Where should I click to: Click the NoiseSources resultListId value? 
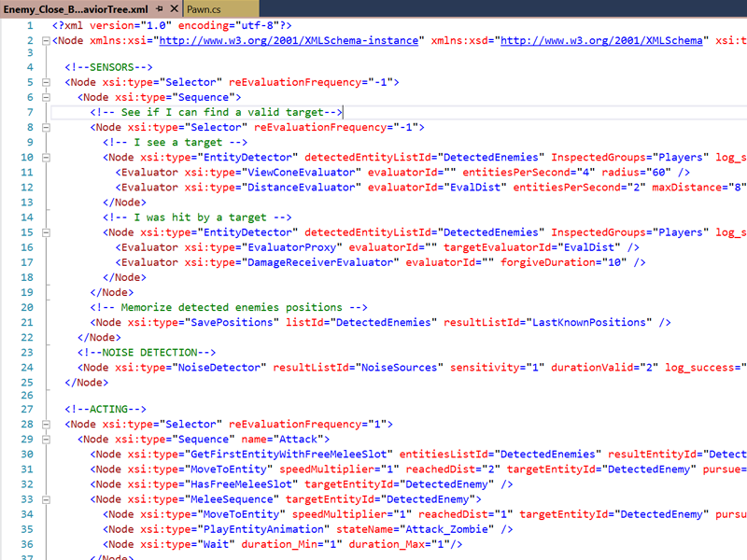click(400, 368)
